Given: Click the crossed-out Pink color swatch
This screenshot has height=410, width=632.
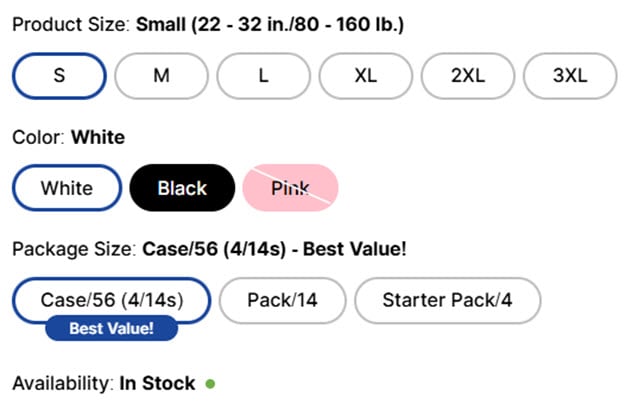Looking at the screenshot, I should click(290, 188).
